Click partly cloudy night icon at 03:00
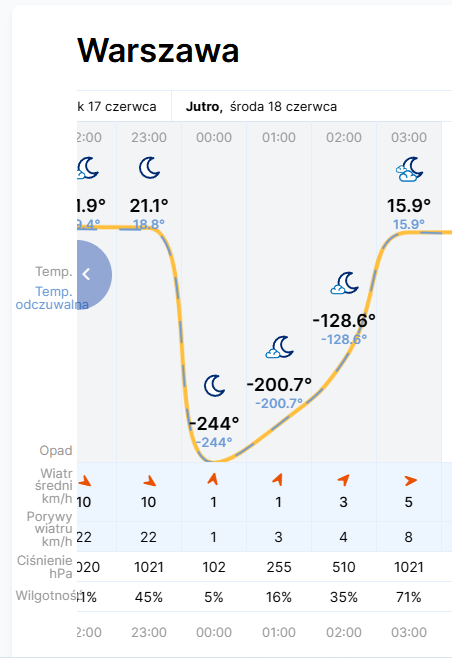The width and height of the screenshot is (452, 658). 409,169
